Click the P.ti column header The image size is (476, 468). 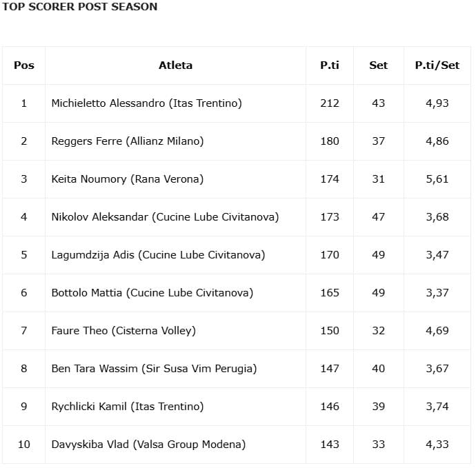330,65
